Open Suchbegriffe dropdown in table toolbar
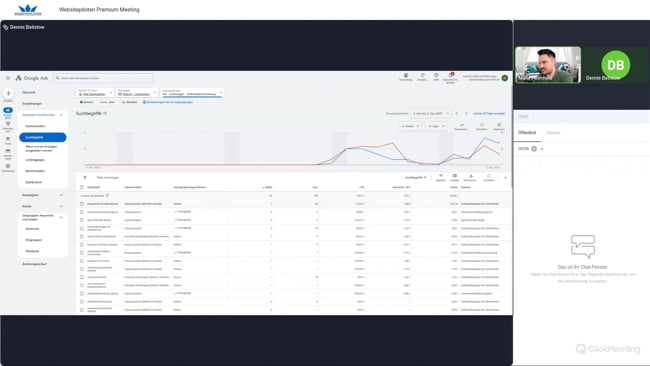 coord(416,177)
